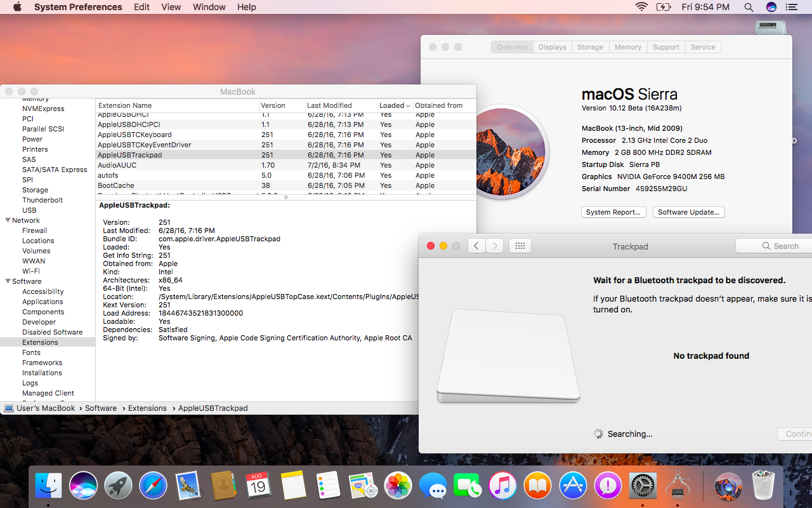Open App Store icon in the Dock
This screenshot has height=508, width=812.
coord(573,486)
